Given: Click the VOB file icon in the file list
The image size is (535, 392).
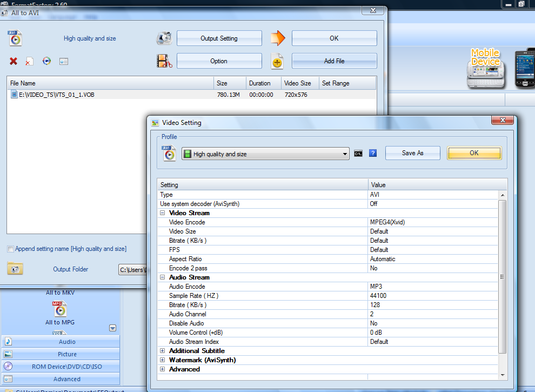Looking at the screenshot, I should pyautogui.click(x=14, y=94).
